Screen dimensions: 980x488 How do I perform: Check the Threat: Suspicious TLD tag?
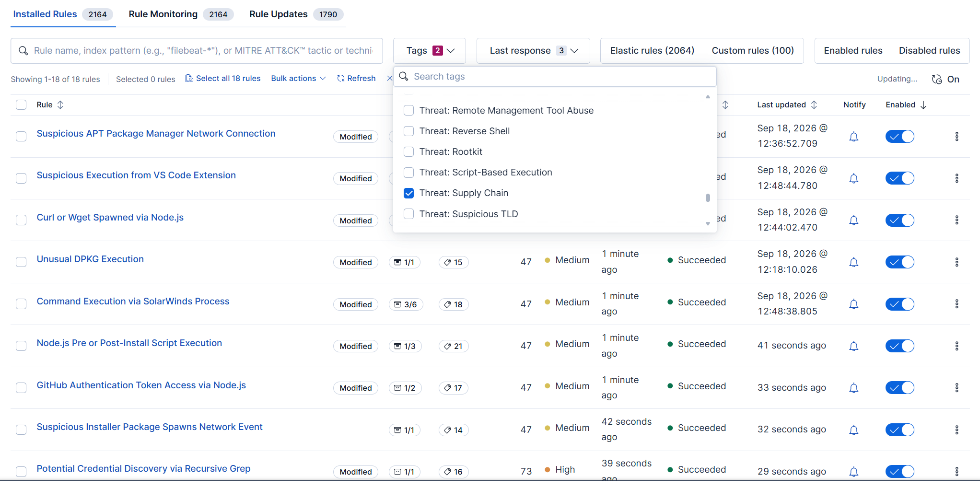(409, 214)
